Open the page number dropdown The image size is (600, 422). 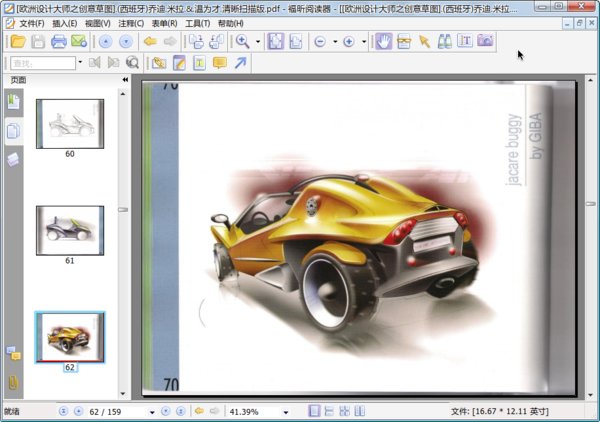pos(152,411)
